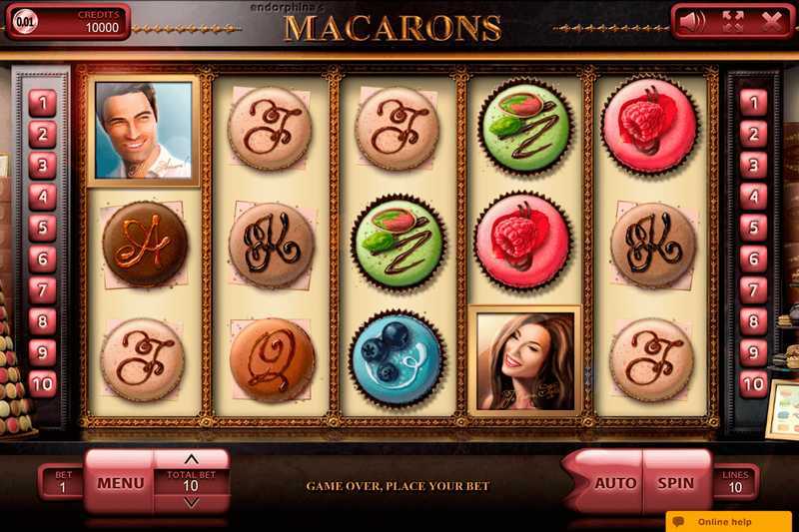Select payline 8 on right side
799x532 pixels.
coord(753,321)
